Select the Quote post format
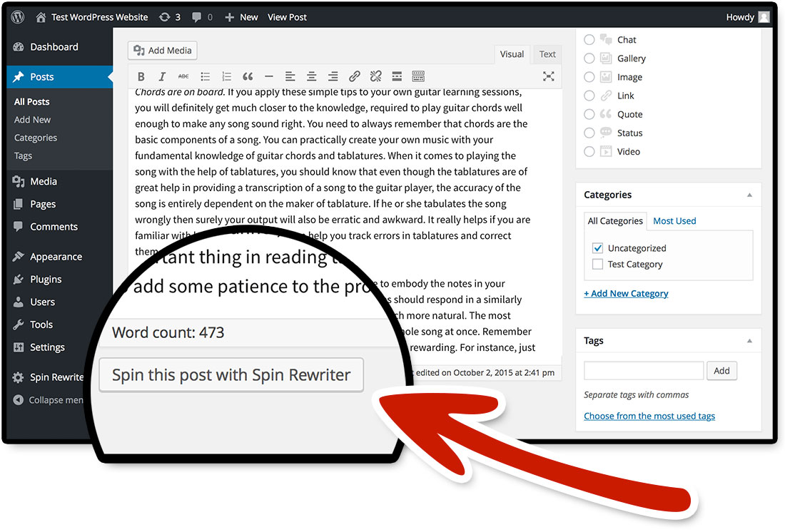 pos(589,114)
